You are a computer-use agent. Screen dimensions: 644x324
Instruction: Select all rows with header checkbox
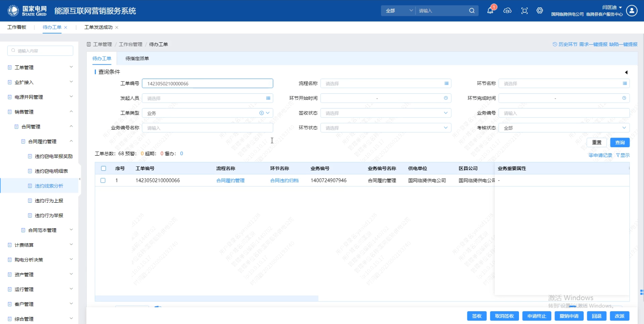click(103, 168)
